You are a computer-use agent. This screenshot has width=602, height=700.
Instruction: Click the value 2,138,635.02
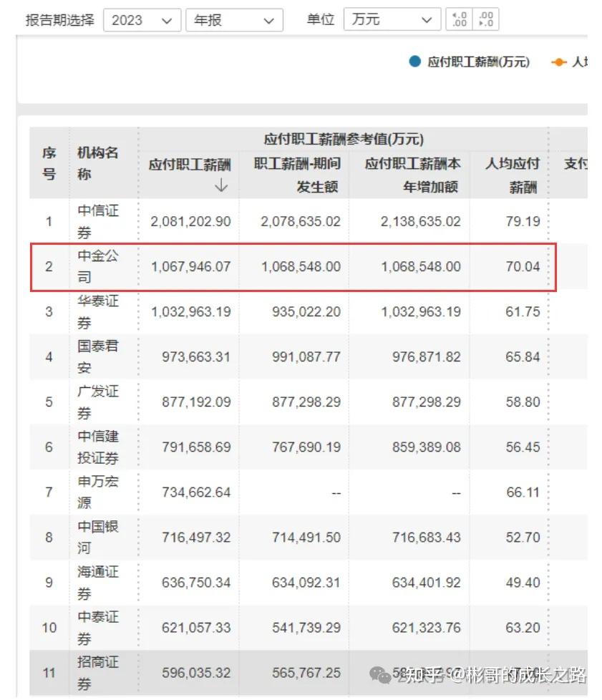(421, 221)
